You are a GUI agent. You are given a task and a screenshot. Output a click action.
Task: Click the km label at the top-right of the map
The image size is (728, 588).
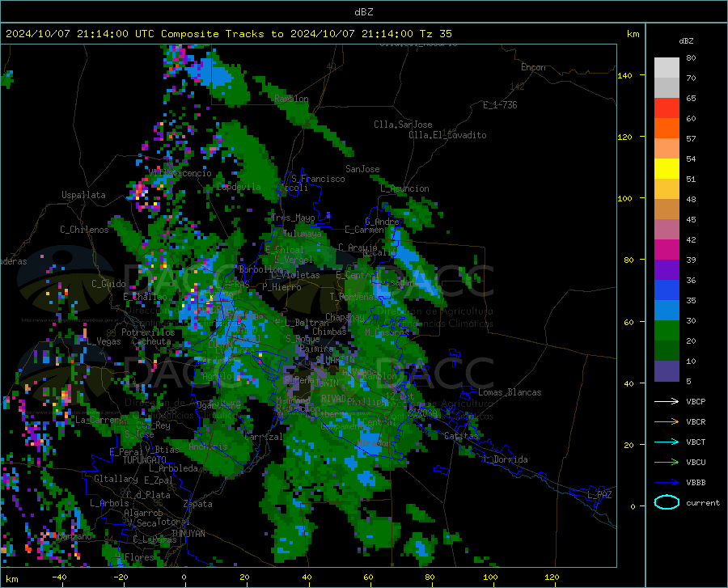click(633, 34)
